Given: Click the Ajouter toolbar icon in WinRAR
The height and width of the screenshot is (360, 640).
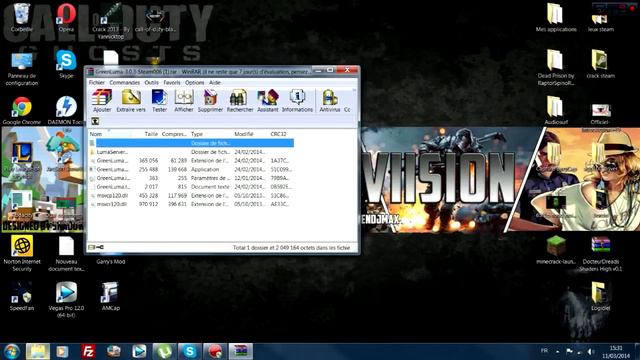Looking at the screenshot, I should point(102,101).
